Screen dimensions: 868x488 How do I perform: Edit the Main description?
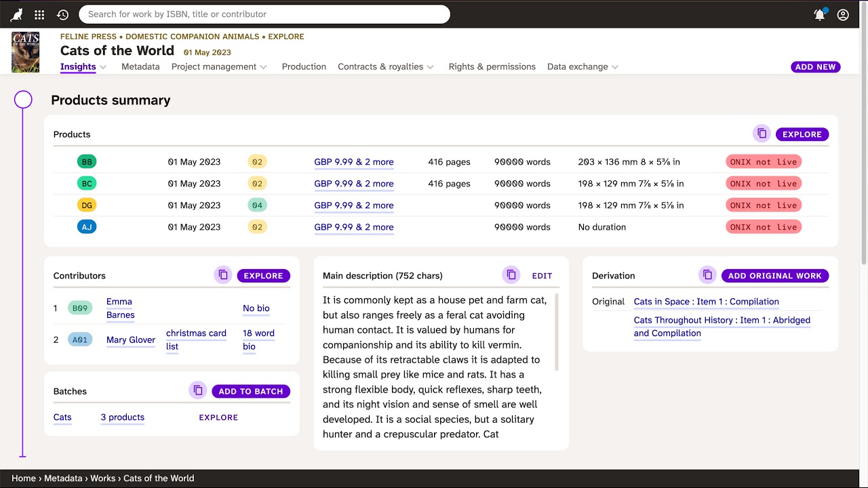pyautogui.click(x=542, y=276)
